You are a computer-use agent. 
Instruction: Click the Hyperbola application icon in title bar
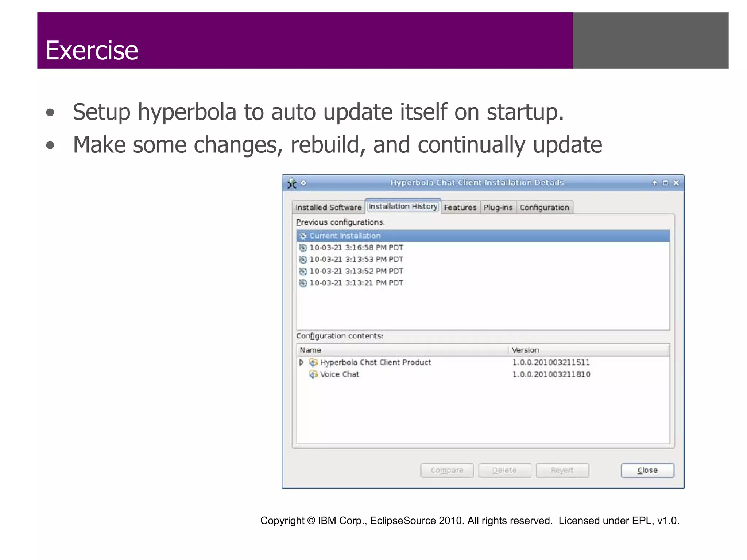292,183
